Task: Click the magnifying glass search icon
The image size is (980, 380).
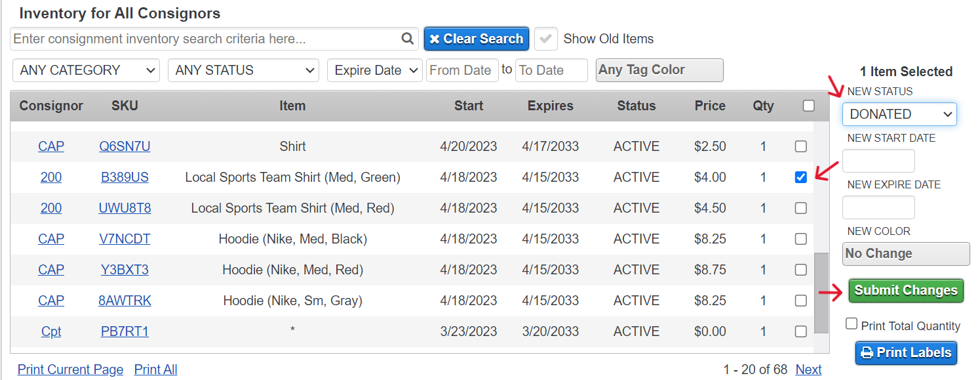Action: (408, 39)
